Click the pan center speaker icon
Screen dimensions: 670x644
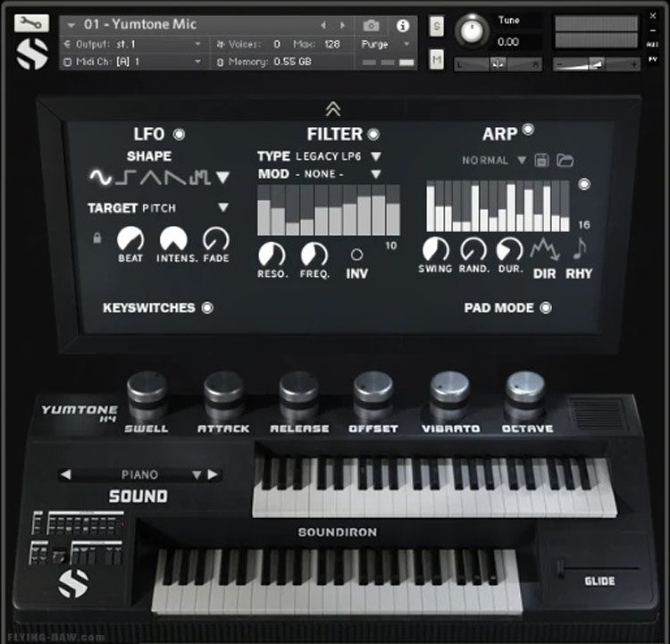(497, 64)
